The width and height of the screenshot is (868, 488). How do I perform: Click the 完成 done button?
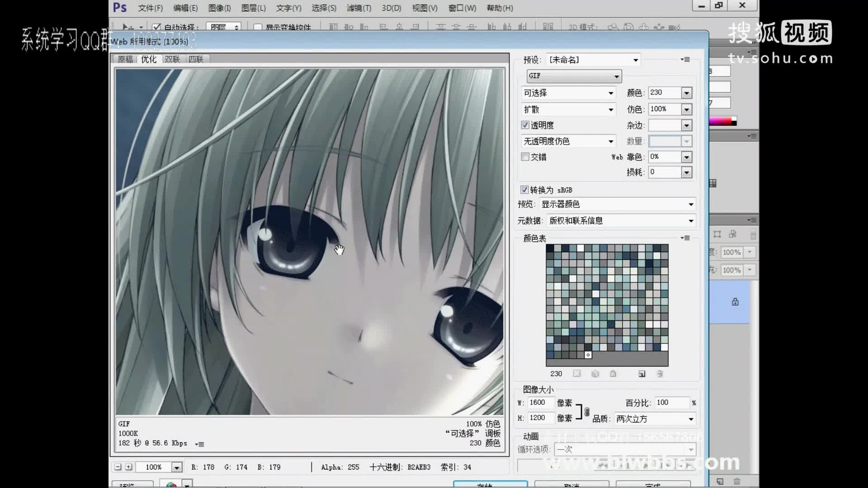tap(653, 484)
